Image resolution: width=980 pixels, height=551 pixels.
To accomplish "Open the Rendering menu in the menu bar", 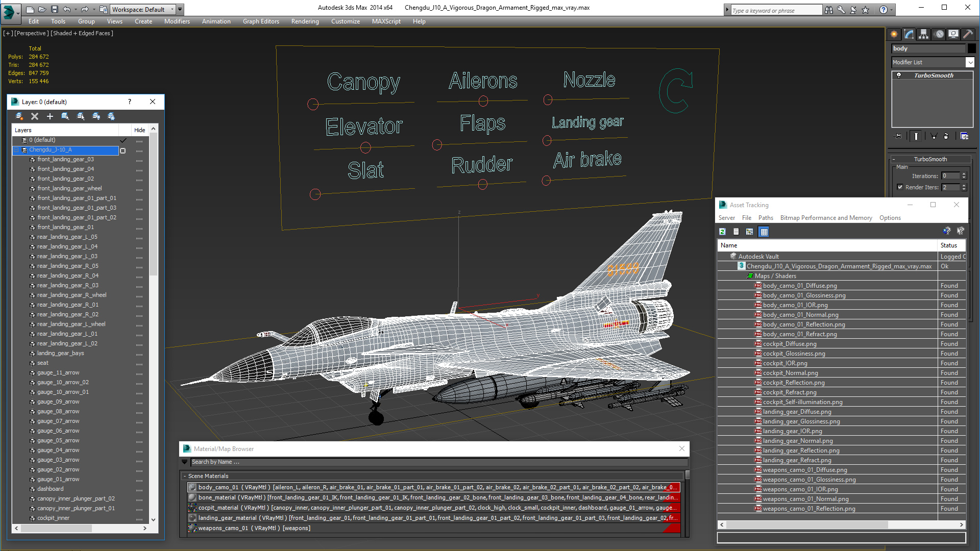I will click(x=304, y=21).
